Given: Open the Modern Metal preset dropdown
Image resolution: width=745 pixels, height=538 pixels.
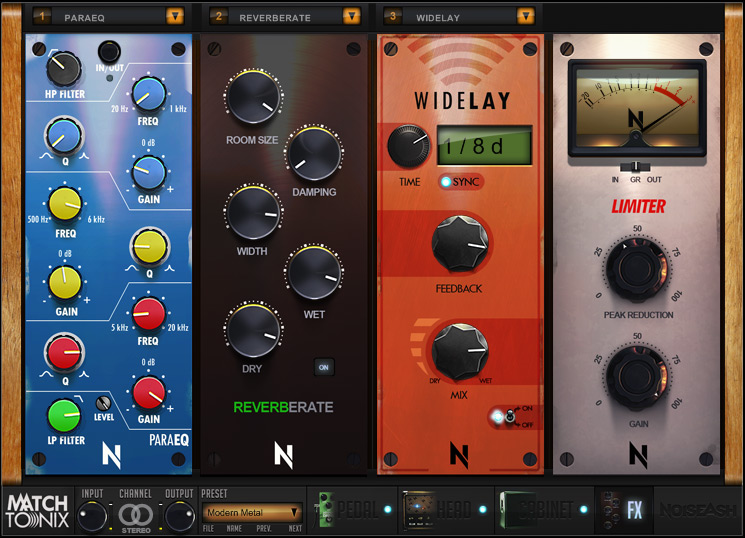Looking at the screenshot, I should click(252, 512).
